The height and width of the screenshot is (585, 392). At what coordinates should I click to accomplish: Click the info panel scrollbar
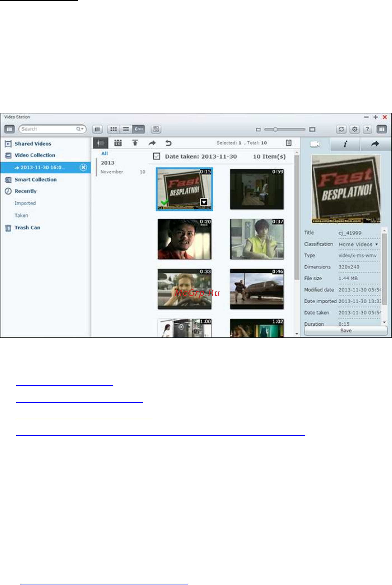point(385,269)
